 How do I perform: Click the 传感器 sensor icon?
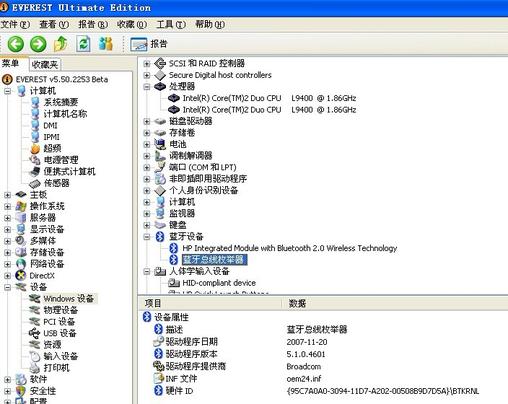point(35,183)
